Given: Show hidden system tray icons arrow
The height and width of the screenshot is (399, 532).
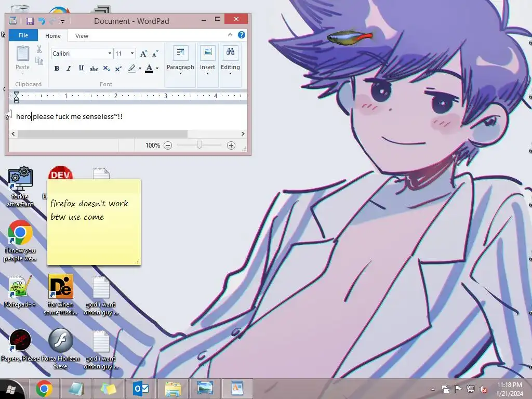Looking at the screenshot, I should tap(433, 389).
